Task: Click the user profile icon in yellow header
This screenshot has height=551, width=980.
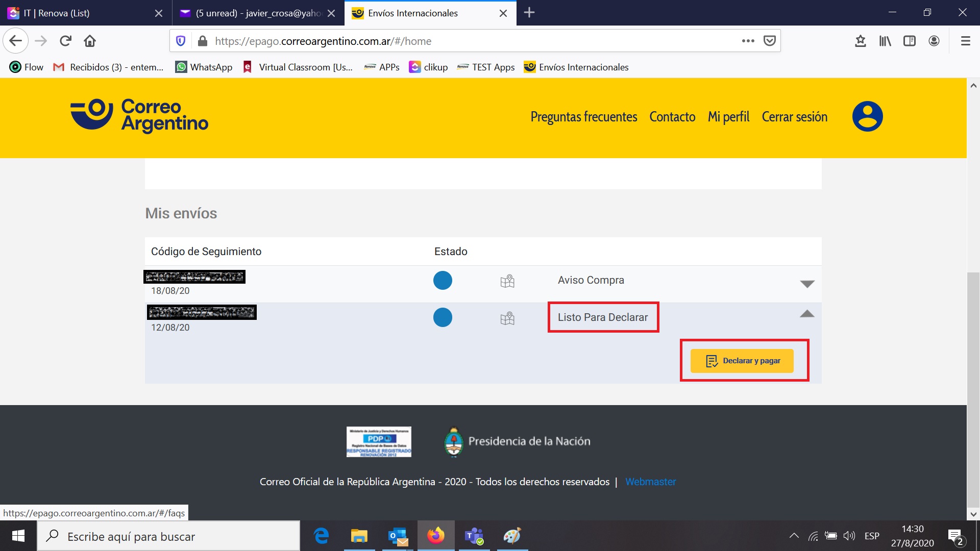Action: click(868, 116)
